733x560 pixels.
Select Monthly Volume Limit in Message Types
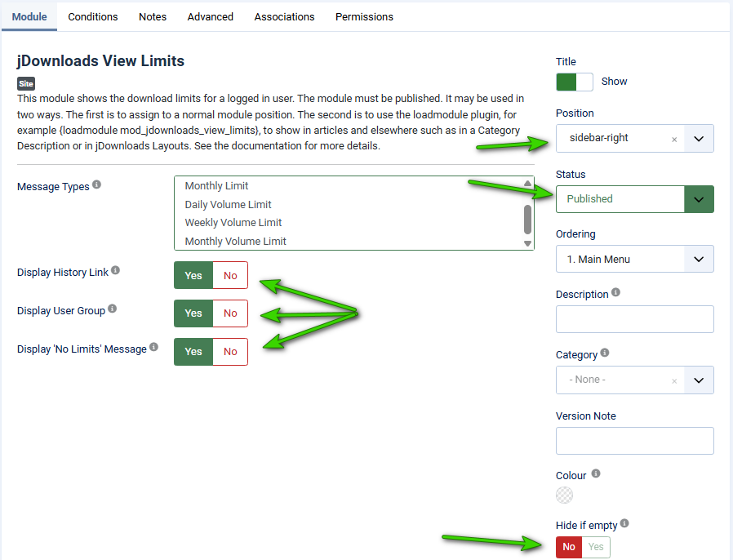coord(235,241)
